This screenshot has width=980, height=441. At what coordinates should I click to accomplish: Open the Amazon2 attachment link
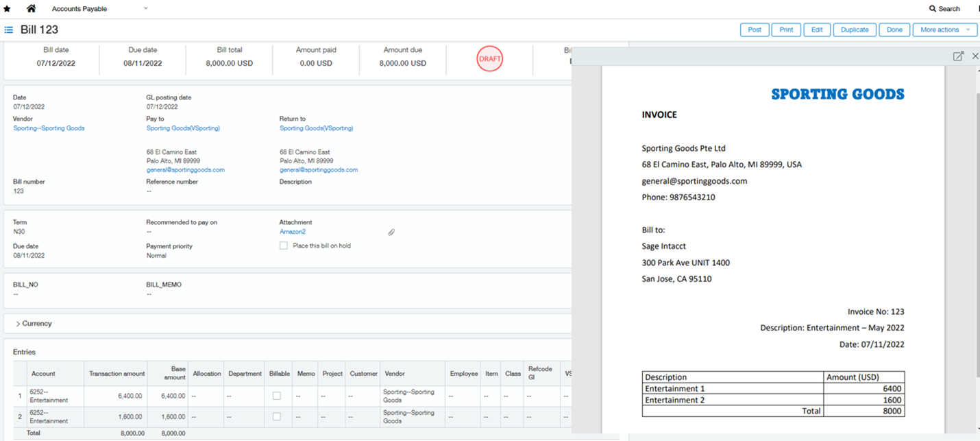[293, 232]
